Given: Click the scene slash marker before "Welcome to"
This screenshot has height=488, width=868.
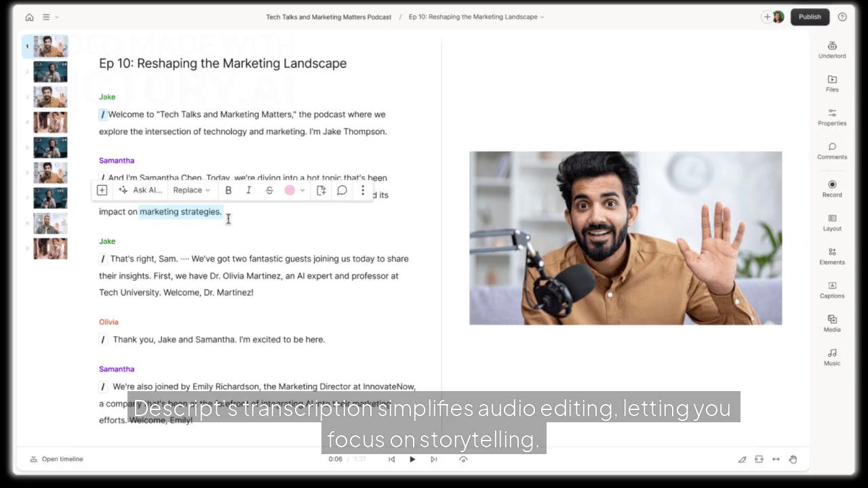Looking at the screenshot, I should click(x=103, y=115).
